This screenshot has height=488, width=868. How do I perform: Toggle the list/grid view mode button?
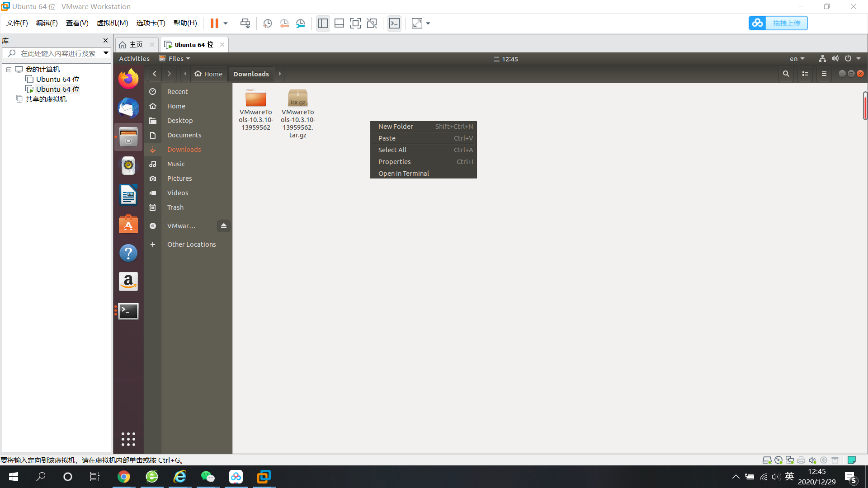pos(805,74)
